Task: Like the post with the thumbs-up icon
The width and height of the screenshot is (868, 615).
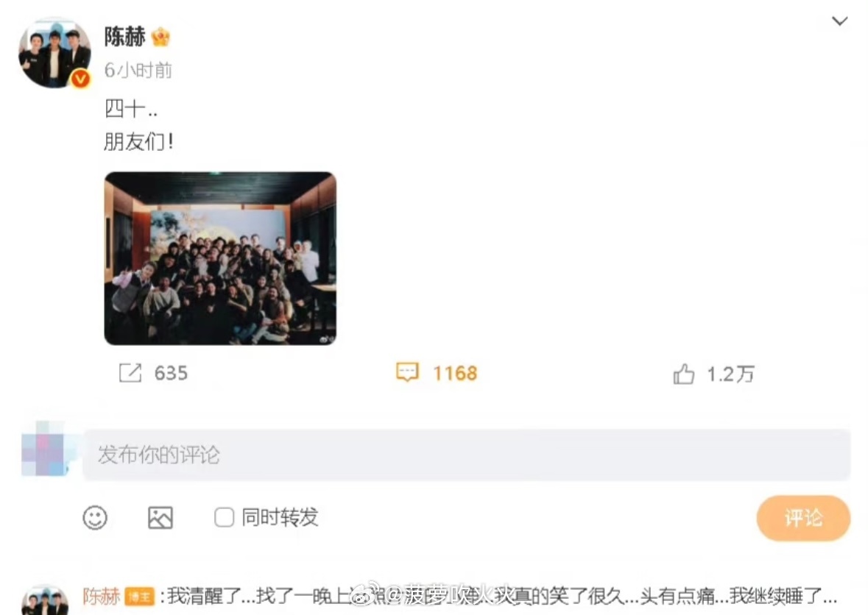Action: click(x=684, y=374)
